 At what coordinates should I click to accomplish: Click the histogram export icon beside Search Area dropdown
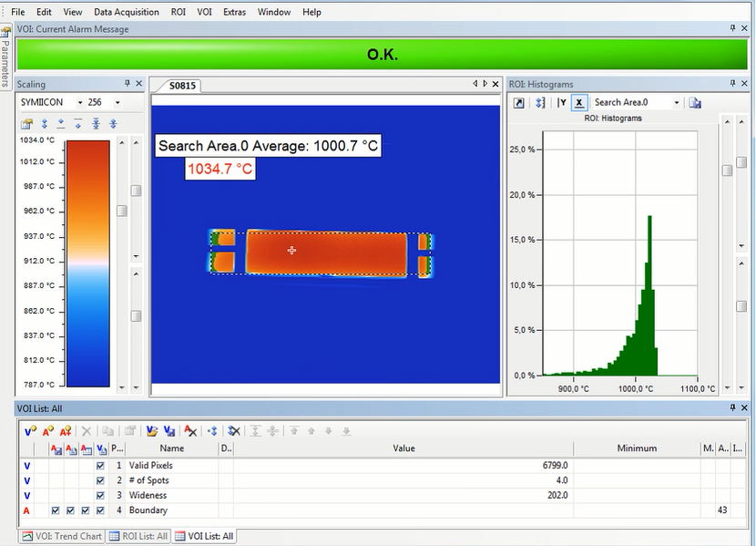click(695, 103)
